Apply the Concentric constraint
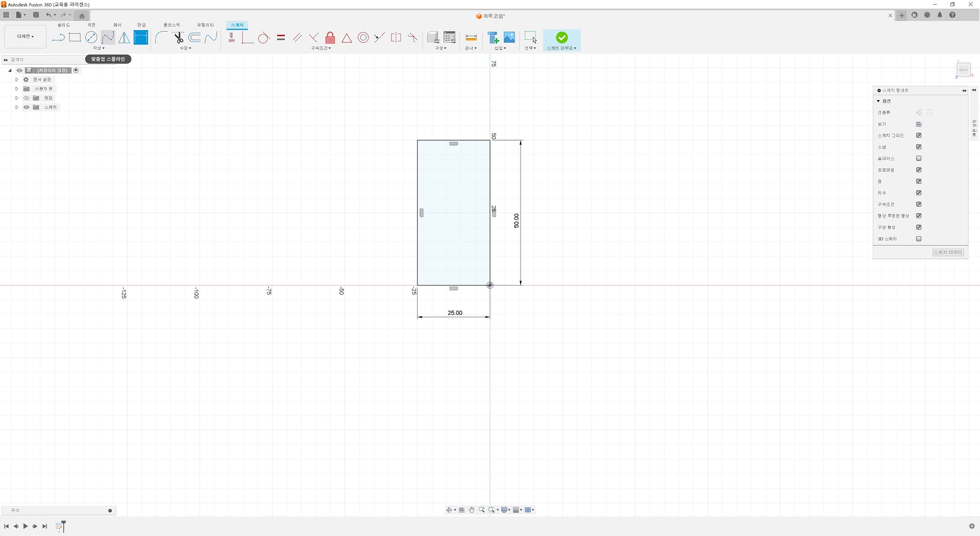The width and height of the screenshot is (980, 536). tap(363, 37)
